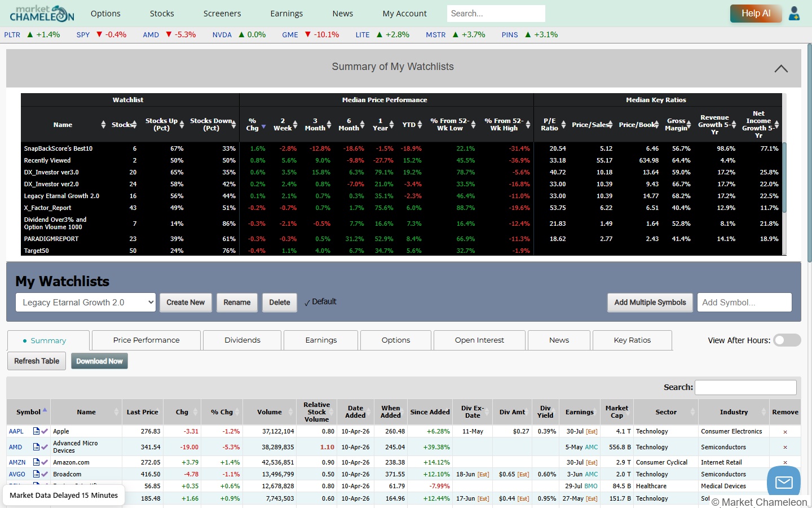Click the PLTR ticker link

12,35
